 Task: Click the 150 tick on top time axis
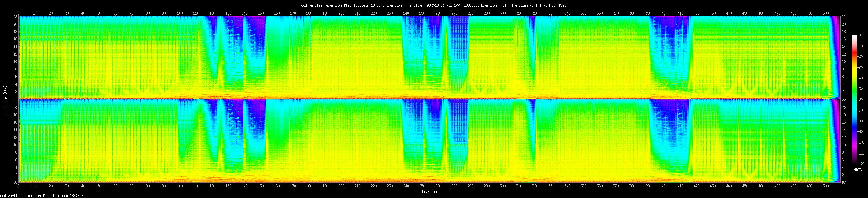(261, 13)
